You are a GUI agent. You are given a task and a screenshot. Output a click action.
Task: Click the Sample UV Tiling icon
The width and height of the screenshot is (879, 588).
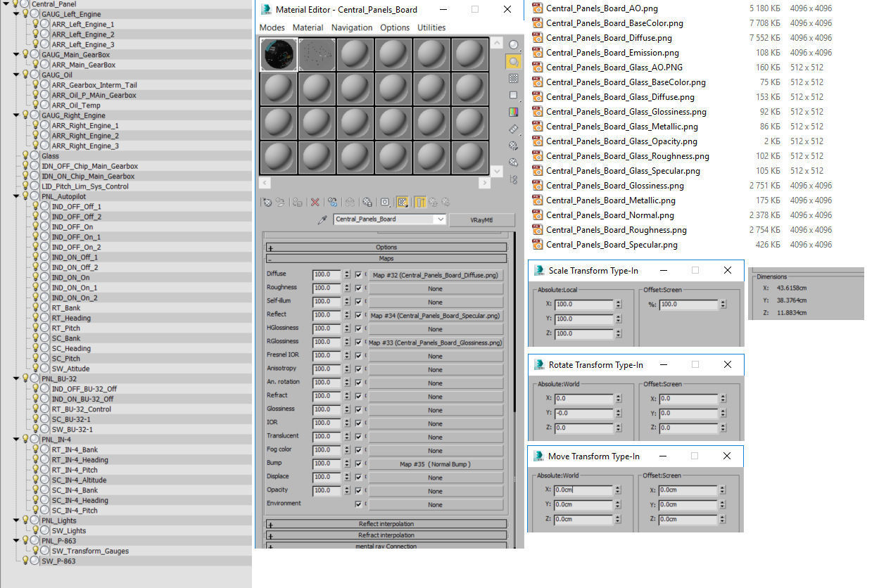click(x=514, y=95)
